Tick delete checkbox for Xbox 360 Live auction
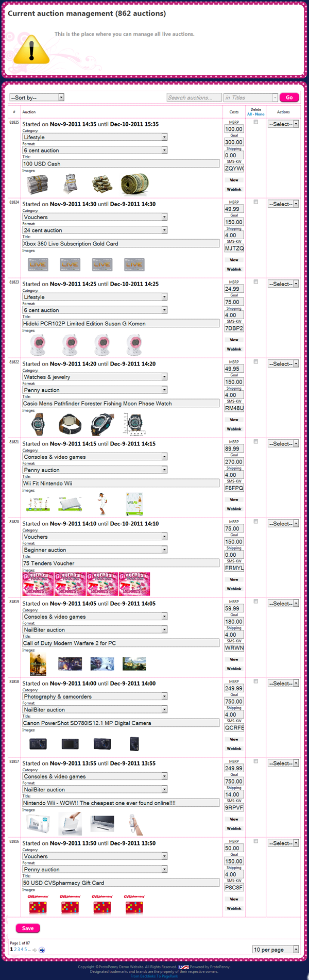 tap(256, 202)
